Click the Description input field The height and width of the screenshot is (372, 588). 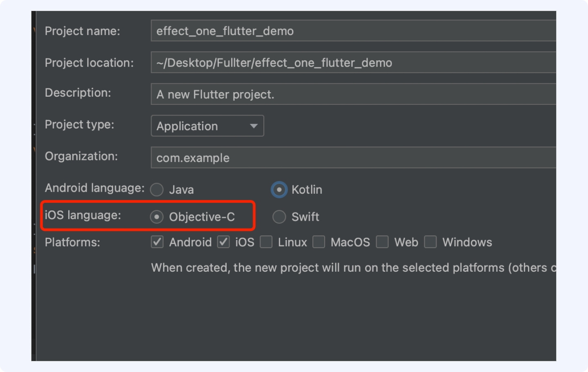point(353,94)
